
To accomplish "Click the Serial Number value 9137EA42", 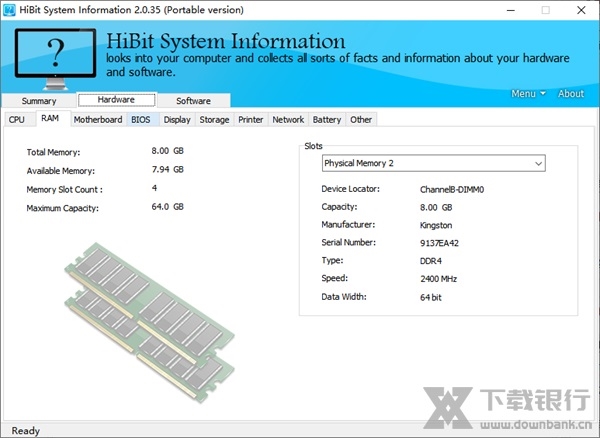I will pos(439,243).
